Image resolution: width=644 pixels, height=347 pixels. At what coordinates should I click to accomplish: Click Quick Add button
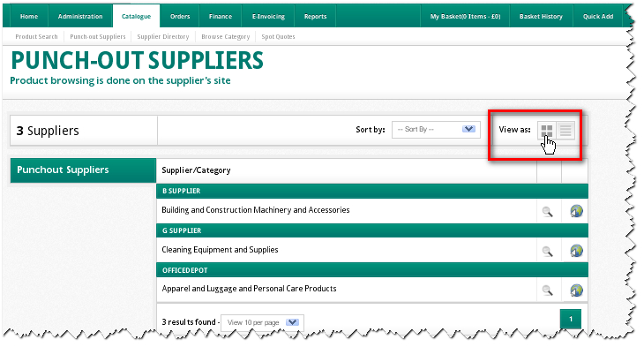click(x=598, y=17)
